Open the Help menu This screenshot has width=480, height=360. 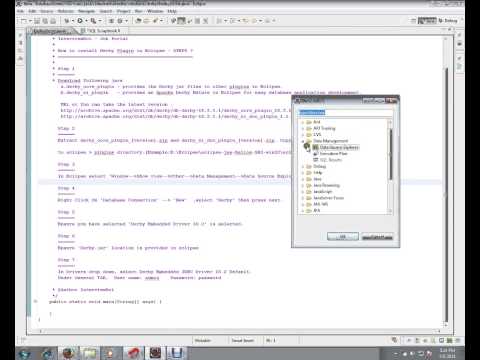172,11
